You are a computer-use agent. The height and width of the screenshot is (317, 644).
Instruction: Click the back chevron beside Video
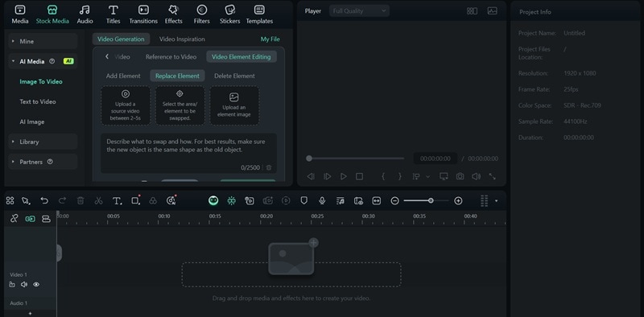pyautogui.click(x=107, y=56)
